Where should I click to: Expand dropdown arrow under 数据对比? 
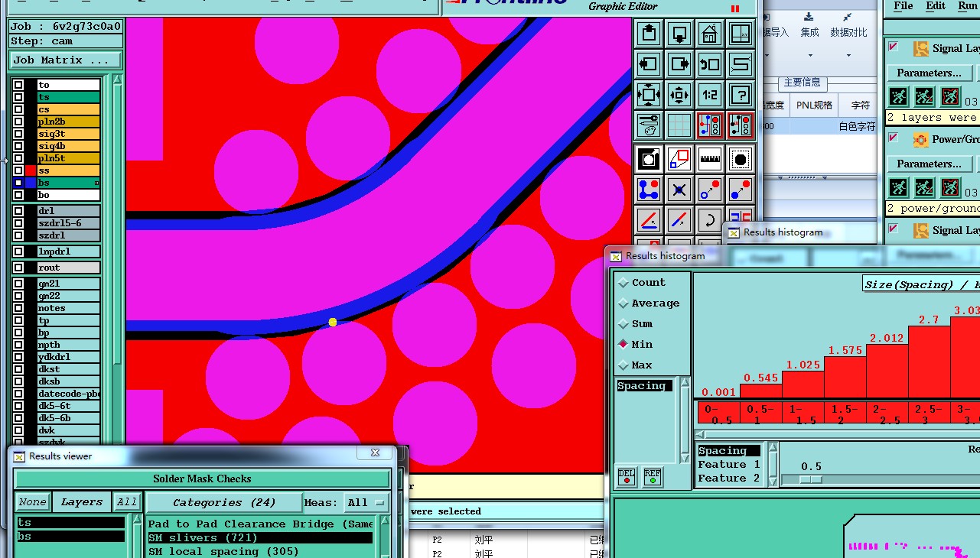point(848,55)
